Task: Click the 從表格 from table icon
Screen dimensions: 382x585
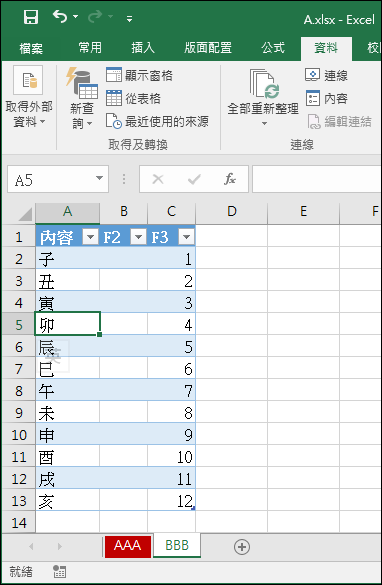Action: pyautogui.click(x=114, y=98)
